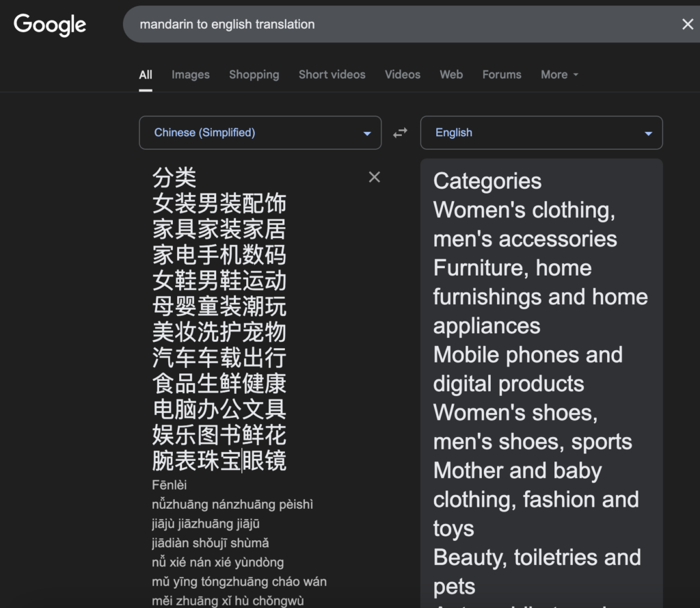Click the source line 女装男装配饰
Screen dimensions: 700x608
tap(219, 203)
